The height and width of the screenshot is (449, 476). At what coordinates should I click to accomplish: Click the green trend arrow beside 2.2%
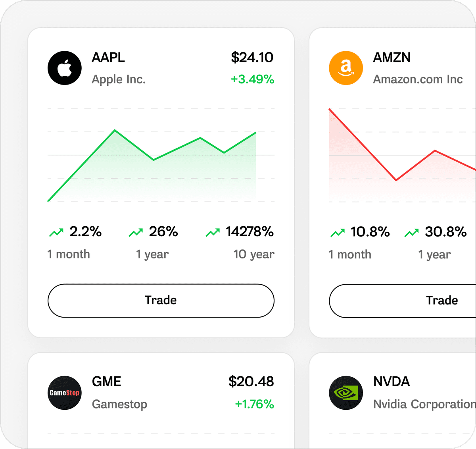point(57,232)
